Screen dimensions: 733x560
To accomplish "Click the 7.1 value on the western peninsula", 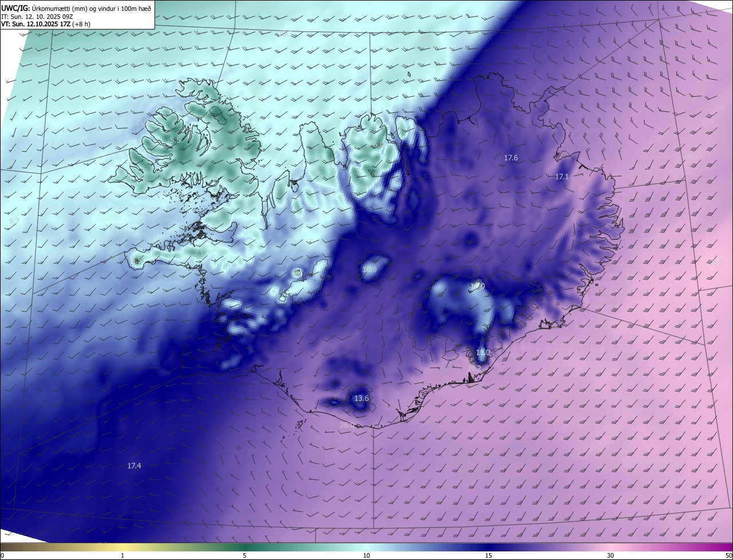I will 199,253.
